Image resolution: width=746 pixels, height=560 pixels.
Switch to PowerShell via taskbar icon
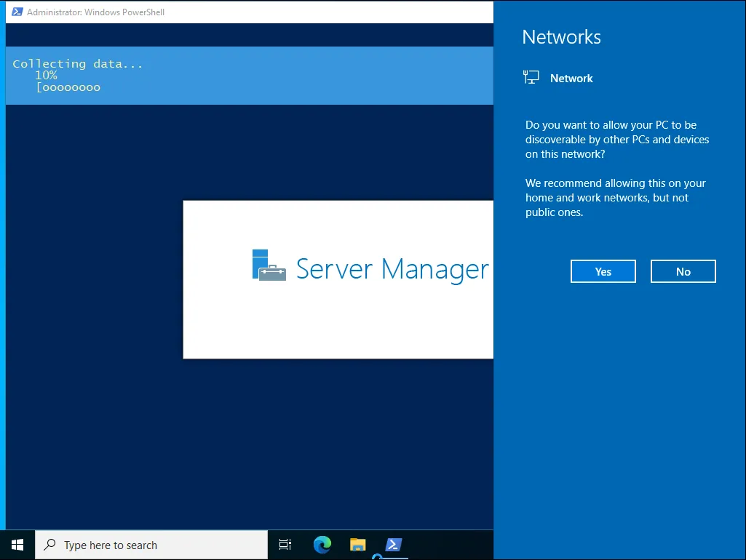point(393,545)
